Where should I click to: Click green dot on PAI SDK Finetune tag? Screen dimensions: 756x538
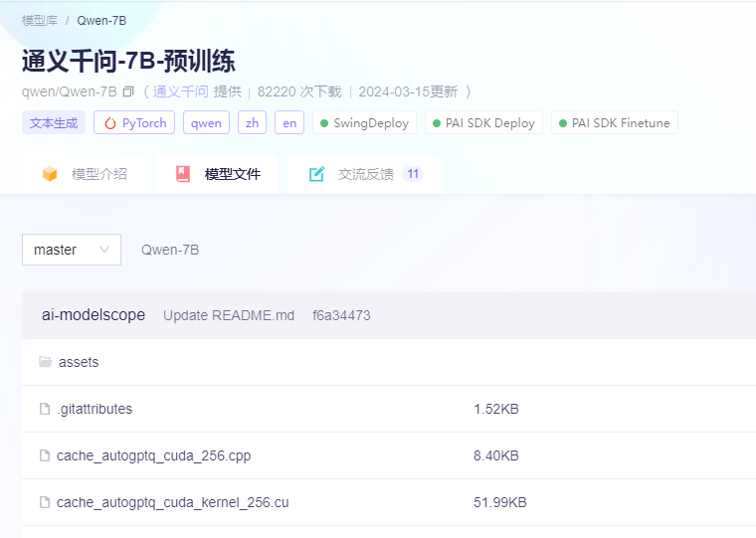click(563, 123)
